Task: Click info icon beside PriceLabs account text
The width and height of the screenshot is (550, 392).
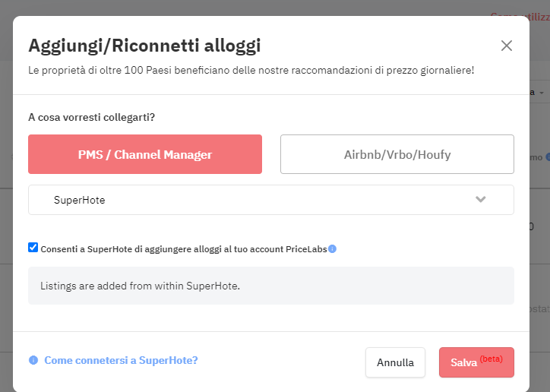Action: 332,249
